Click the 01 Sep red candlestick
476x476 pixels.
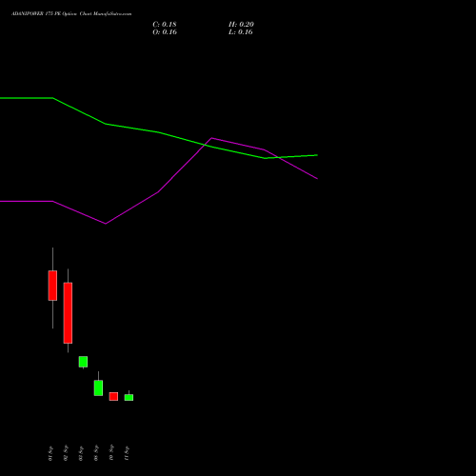click(x=52, y=286)
